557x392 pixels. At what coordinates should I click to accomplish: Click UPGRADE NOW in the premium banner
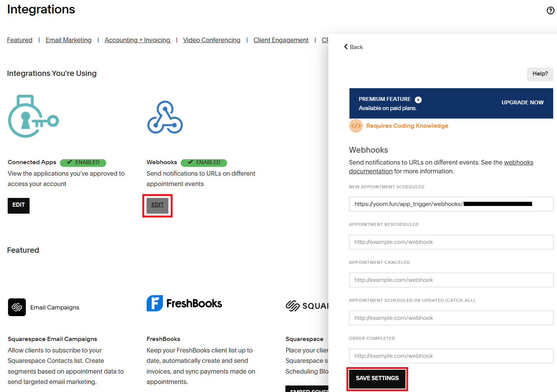(522, 102)
